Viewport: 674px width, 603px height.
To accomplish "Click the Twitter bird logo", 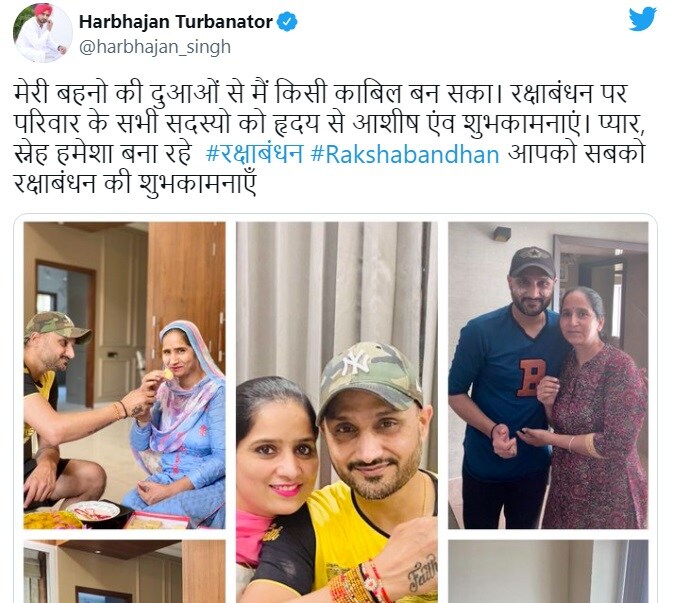I will (643, 20).
